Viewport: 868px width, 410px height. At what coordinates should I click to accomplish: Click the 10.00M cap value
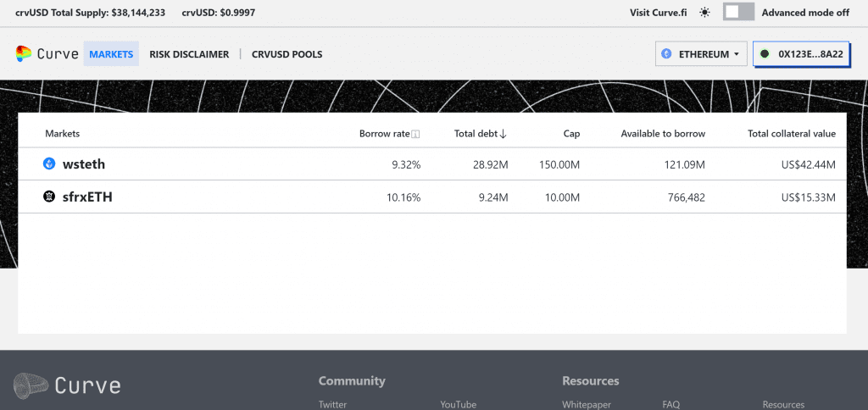pos(561,197)
